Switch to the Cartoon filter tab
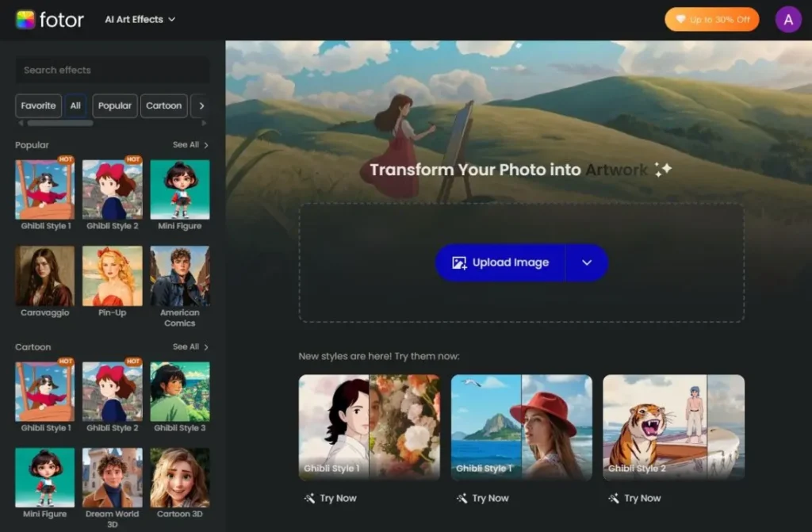Image resolution: width=812 pixels, height=532 pixels. point(163,105)
